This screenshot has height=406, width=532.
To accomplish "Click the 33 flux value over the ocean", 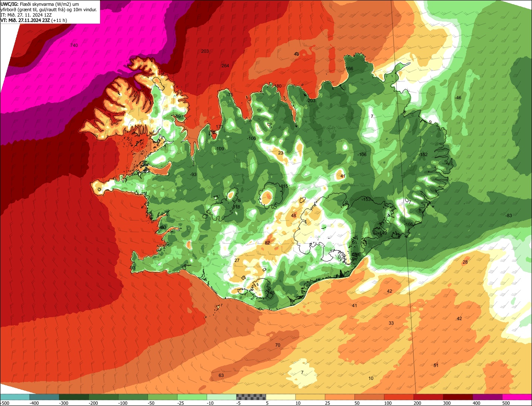I will (391, 323).
